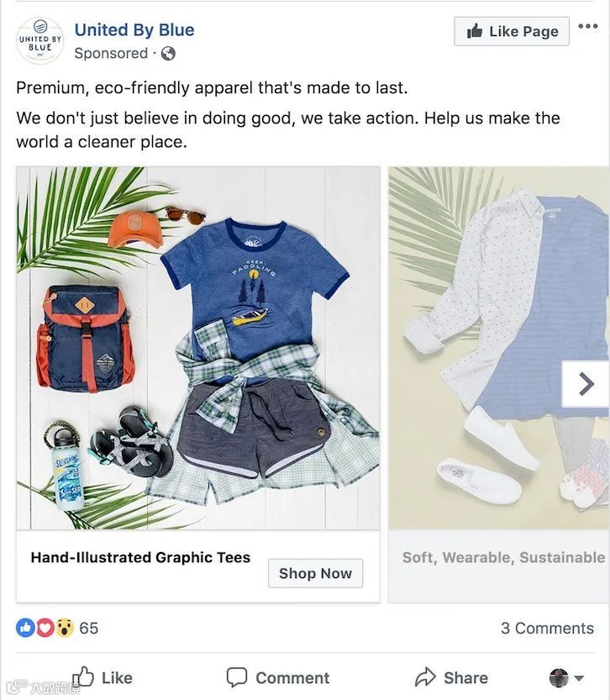Advance carousel with the right chevron arrow

pyautogui.click(x=586, y=384)
